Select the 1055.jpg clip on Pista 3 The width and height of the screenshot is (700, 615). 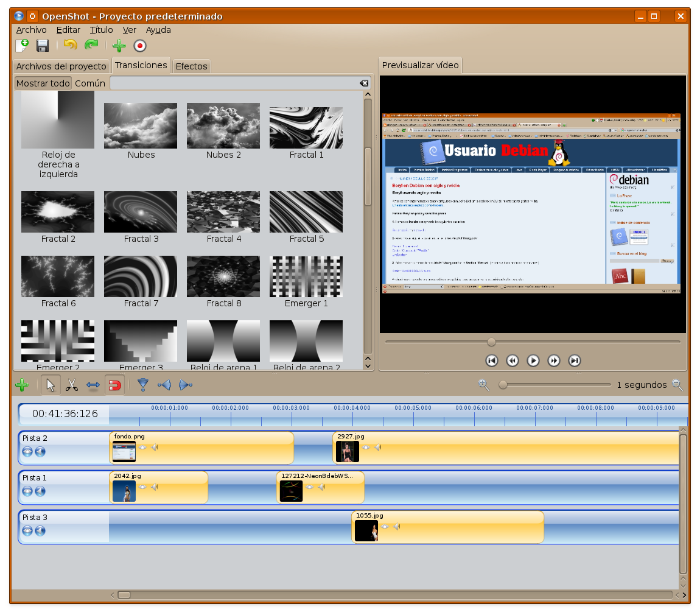pos(448,527)
